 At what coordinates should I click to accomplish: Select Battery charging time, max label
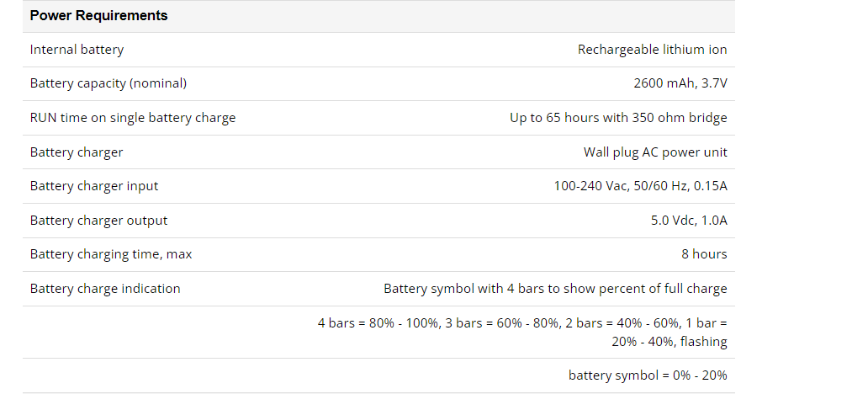(x=111, y=253)
